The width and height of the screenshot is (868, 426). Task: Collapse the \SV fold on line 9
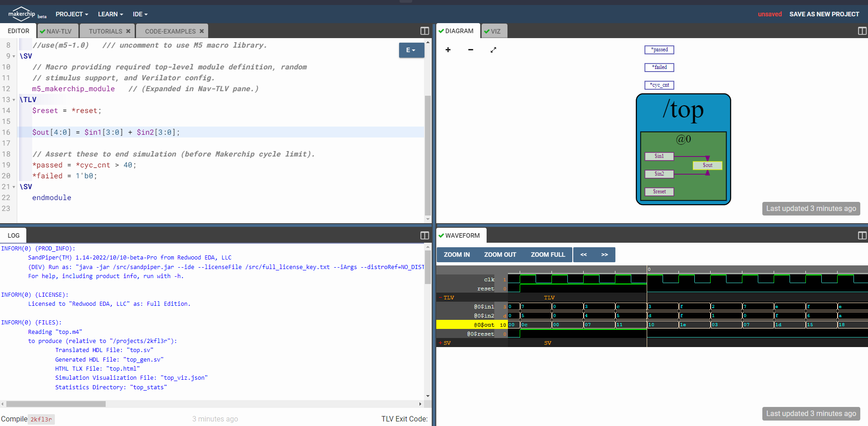[x=14, y=56]
